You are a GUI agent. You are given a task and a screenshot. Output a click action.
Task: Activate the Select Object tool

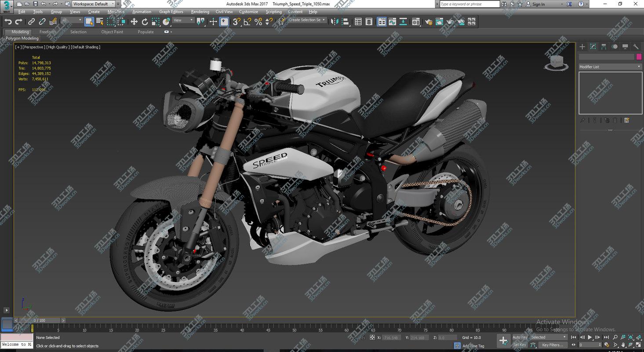coord(89,22)
